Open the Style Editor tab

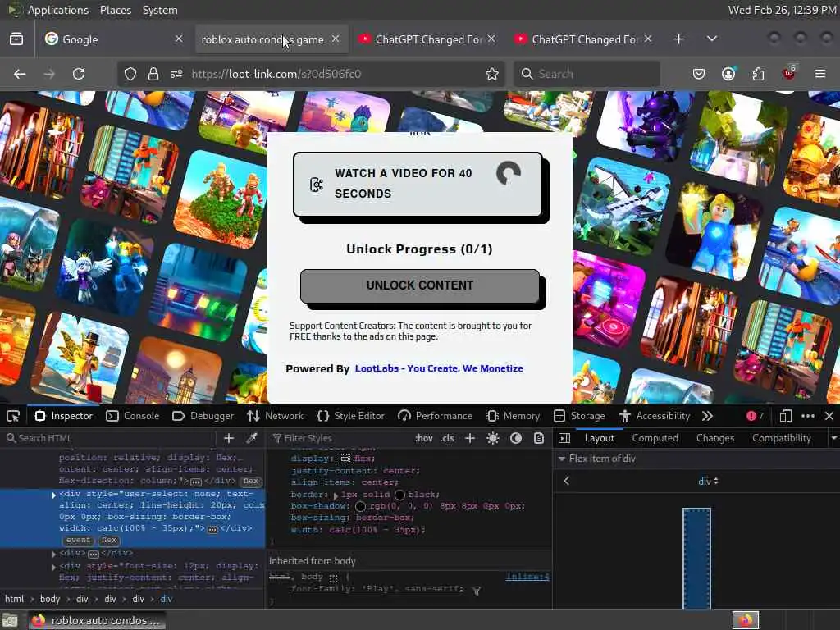[x=351, y=416]
